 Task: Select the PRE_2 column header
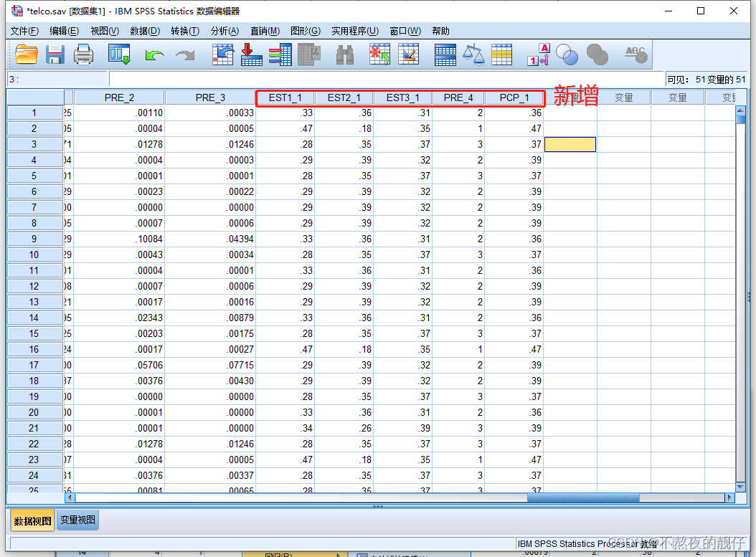(x=119, y=97)
